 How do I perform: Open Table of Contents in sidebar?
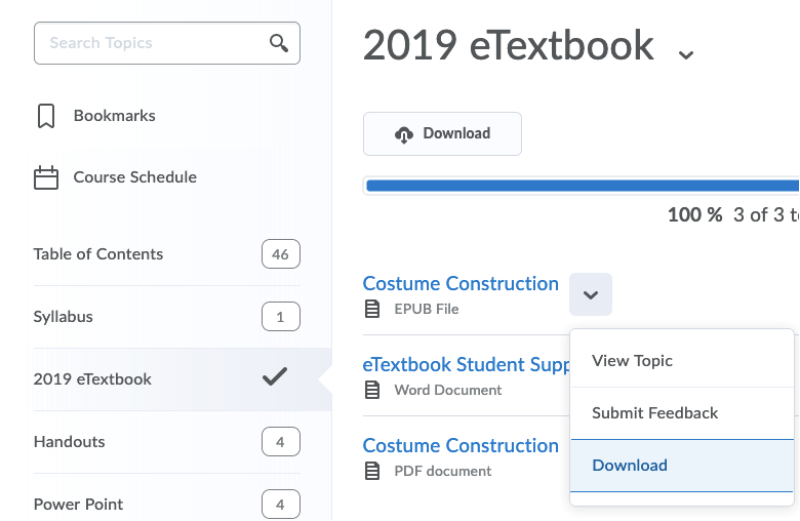click(x=98, y=254)
